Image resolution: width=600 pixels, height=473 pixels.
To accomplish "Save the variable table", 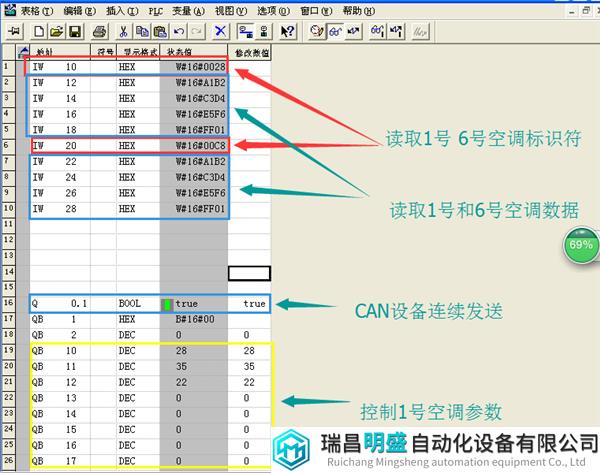I will point(75,31).
